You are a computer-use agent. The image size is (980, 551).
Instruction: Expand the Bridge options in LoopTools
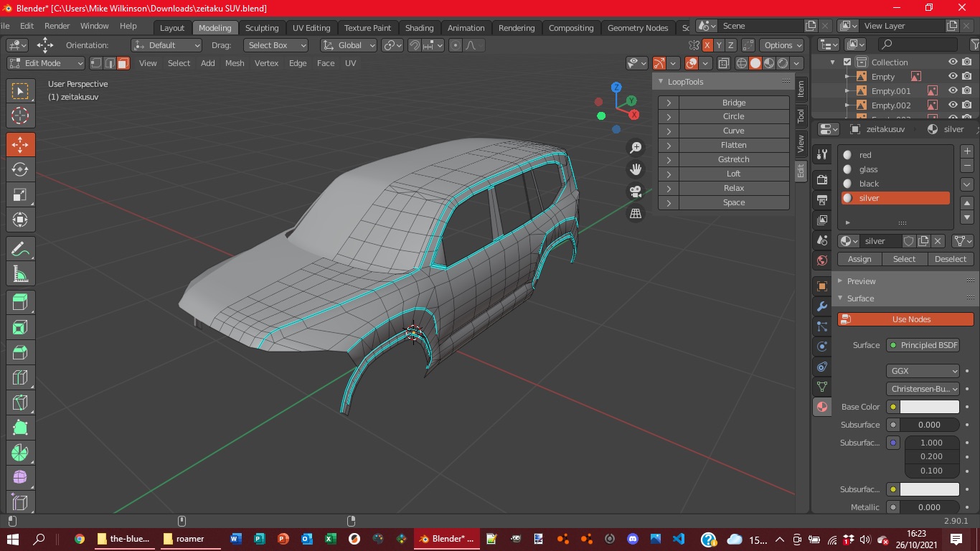coord(669,103)
